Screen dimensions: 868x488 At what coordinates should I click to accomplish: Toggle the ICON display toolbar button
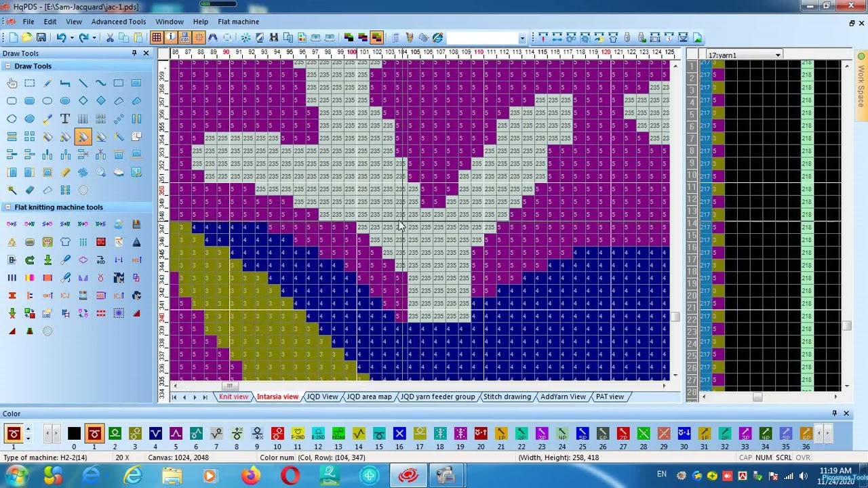(x=184, y=38)
